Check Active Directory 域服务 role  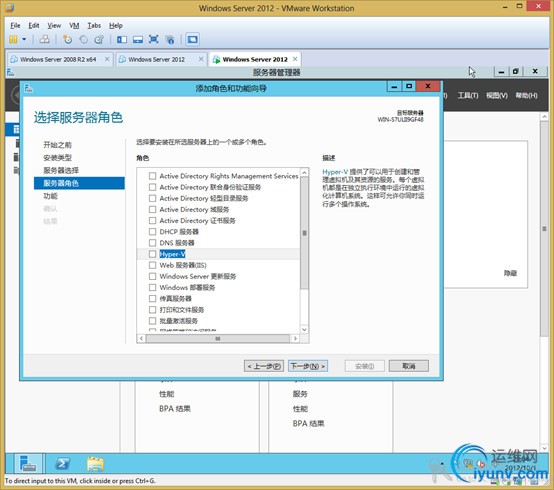click(x=152, y=209)
